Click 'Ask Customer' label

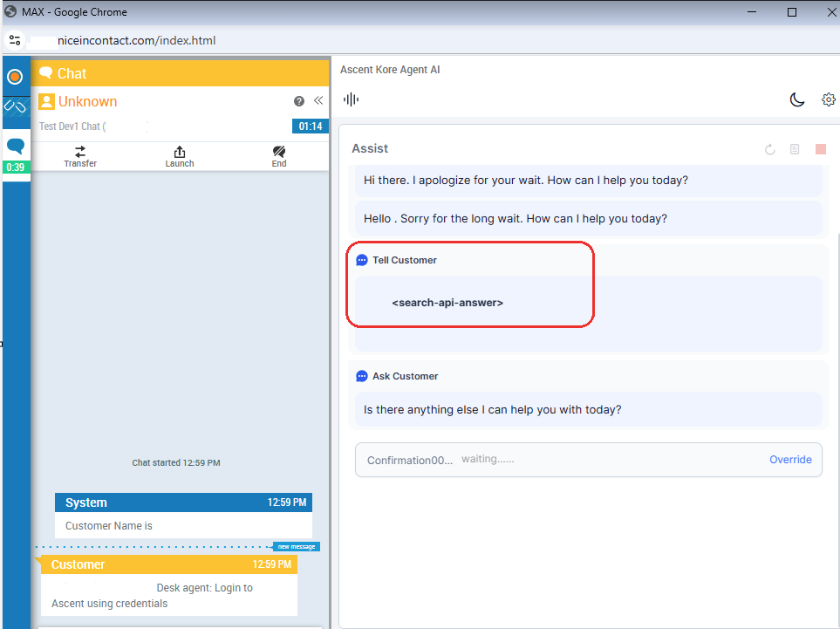(x=405, y=376)
